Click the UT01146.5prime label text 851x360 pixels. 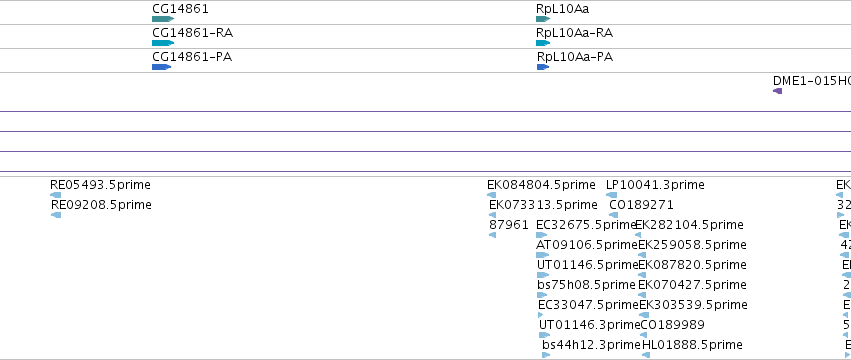[x=588, y=264]
